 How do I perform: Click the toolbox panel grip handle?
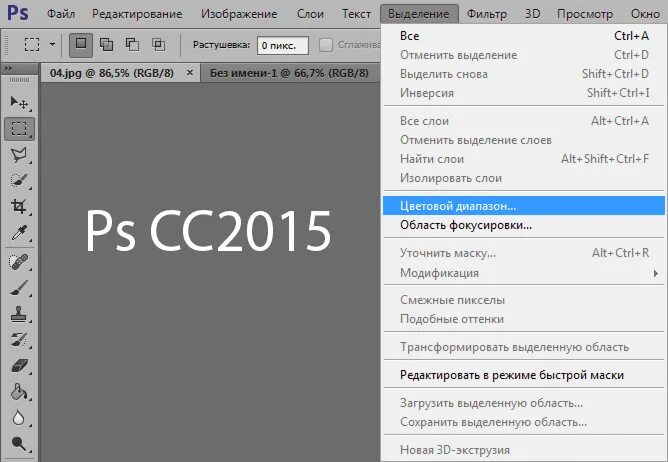(20, 80)
